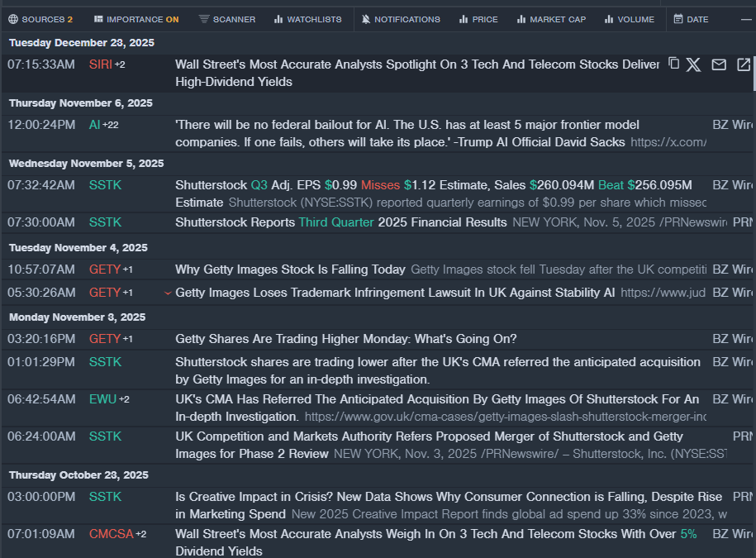Image resolution: width=756 pixels, height=558 pixels.
Task: Click the AI ticker symbol
Action: 94,125
